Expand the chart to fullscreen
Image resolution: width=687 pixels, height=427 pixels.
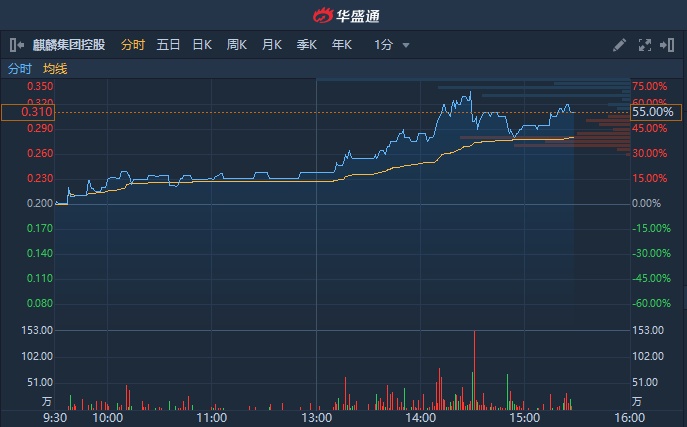point(644,45)
